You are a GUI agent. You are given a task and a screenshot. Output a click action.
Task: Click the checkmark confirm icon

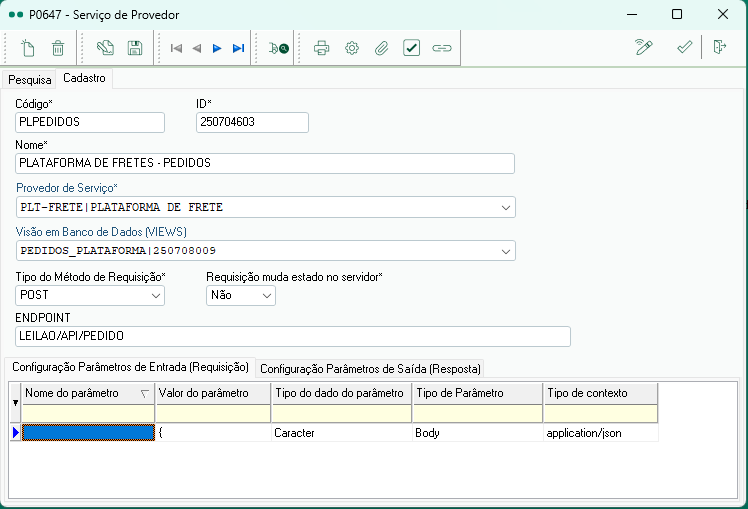click(x=684, y=47)
